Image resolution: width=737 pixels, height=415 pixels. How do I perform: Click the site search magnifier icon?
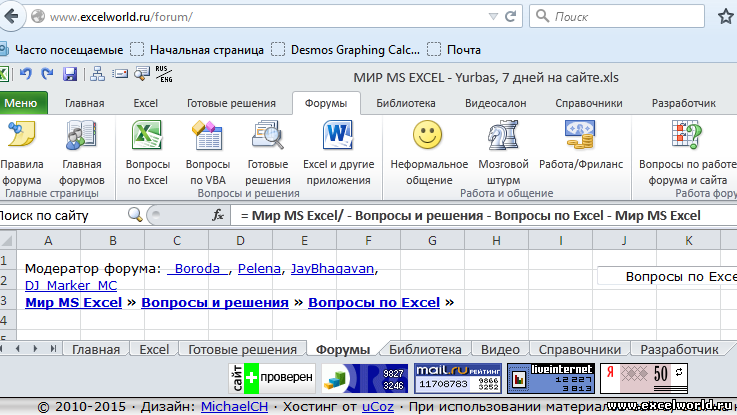[x=135, y=215]
